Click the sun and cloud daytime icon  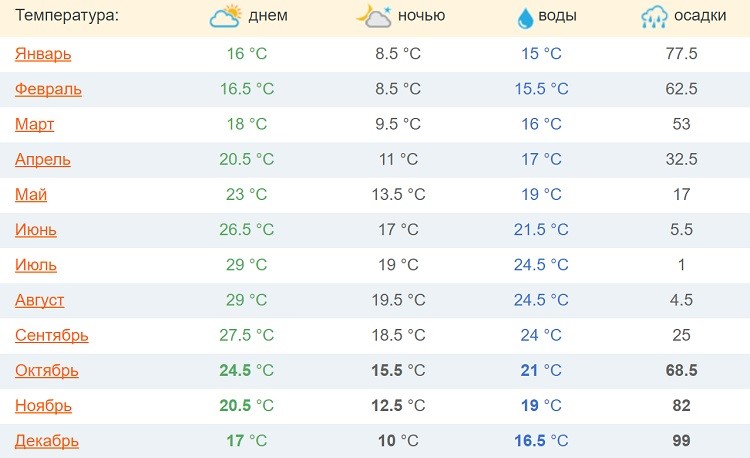[x=225, y=17]
